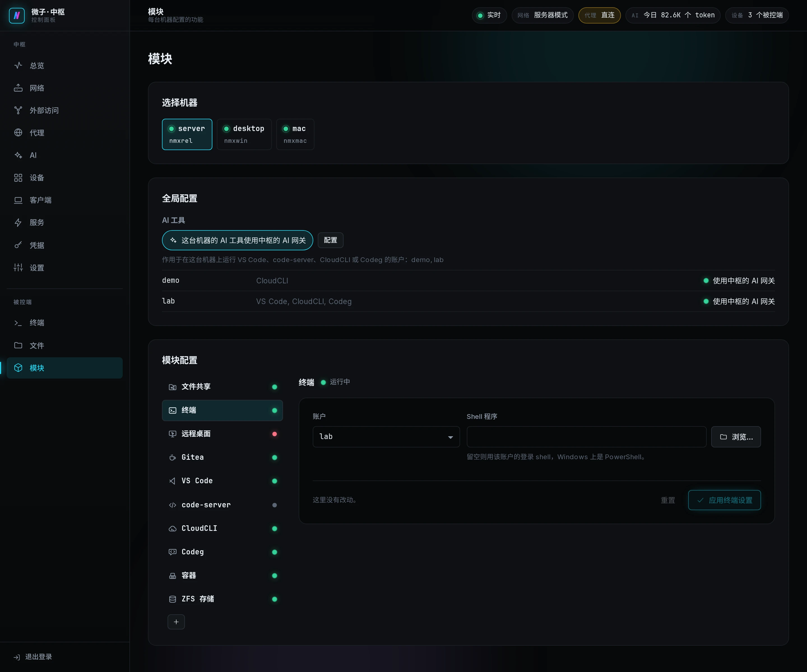Click the Gitea module icon

(173, 458)
